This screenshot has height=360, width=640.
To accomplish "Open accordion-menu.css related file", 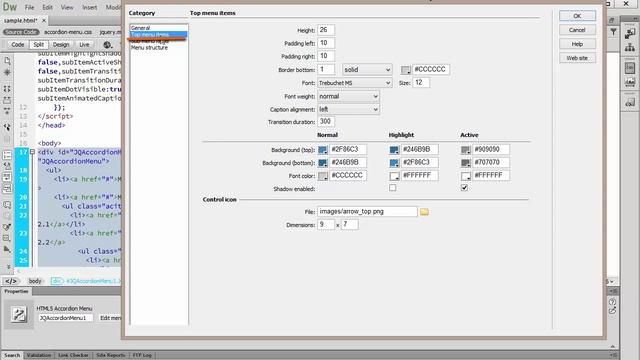I will (x=68, y=32).
